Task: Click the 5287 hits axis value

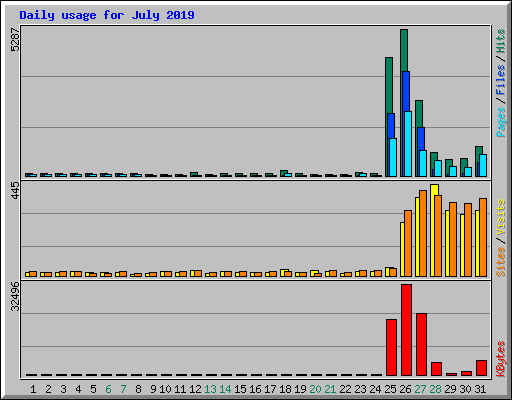Action: click(x=15, y=39)
